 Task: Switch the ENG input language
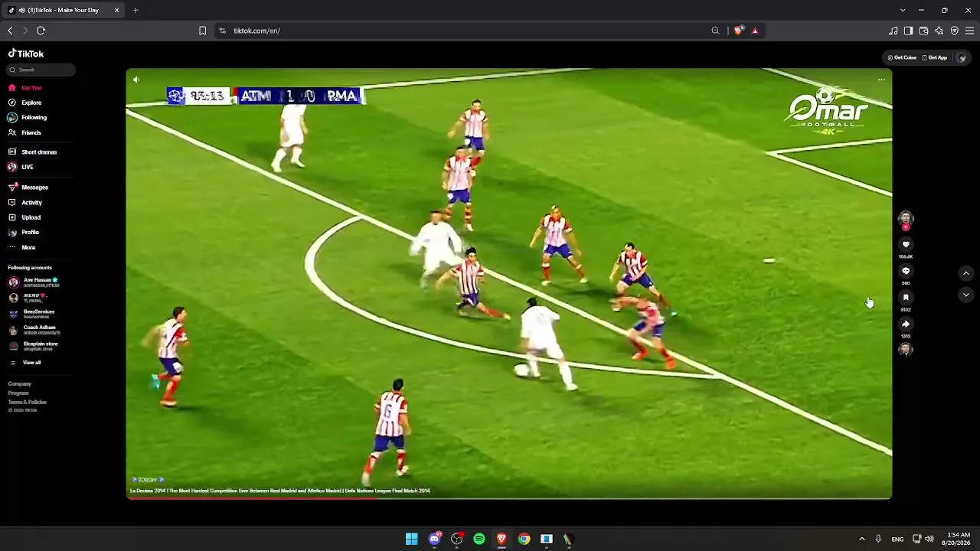click(897, 539)
